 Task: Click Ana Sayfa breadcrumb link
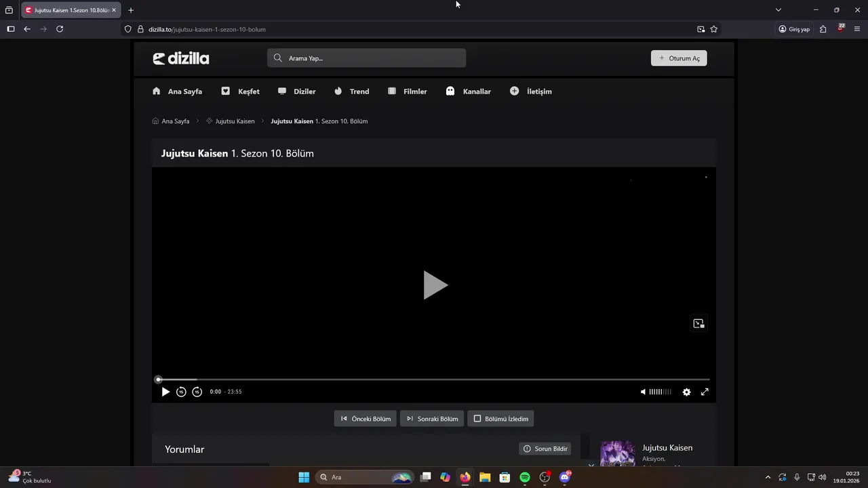[171, 121]
